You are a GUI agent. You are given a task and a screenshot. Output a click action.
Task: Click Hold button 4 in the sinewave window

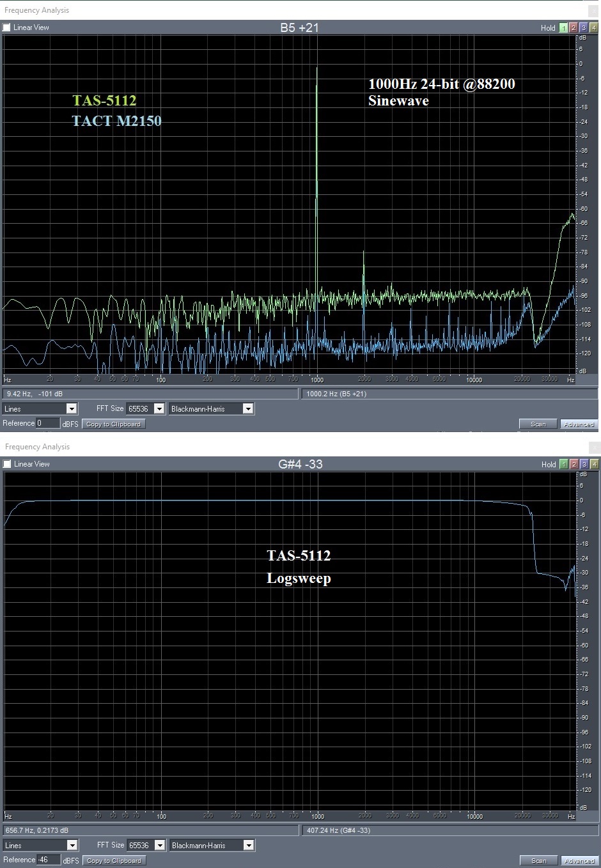pos(594,27)
